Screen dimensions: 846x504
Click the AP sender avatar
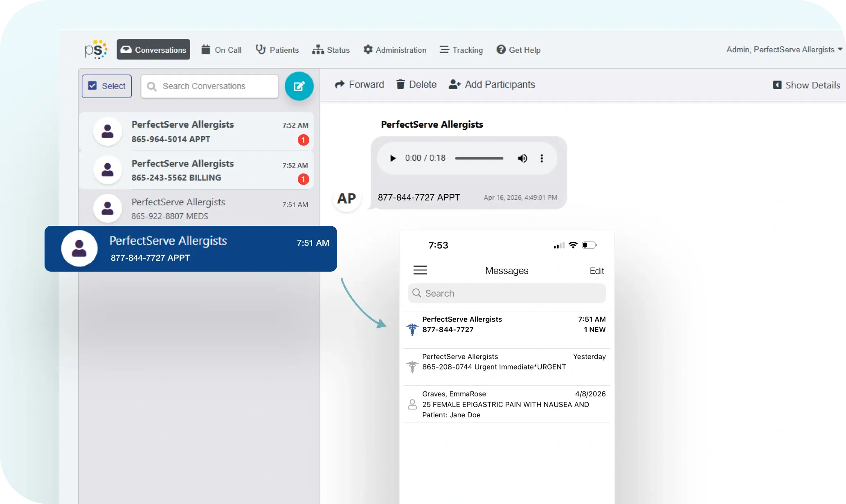pyautogui.click(x=346, y=198)
